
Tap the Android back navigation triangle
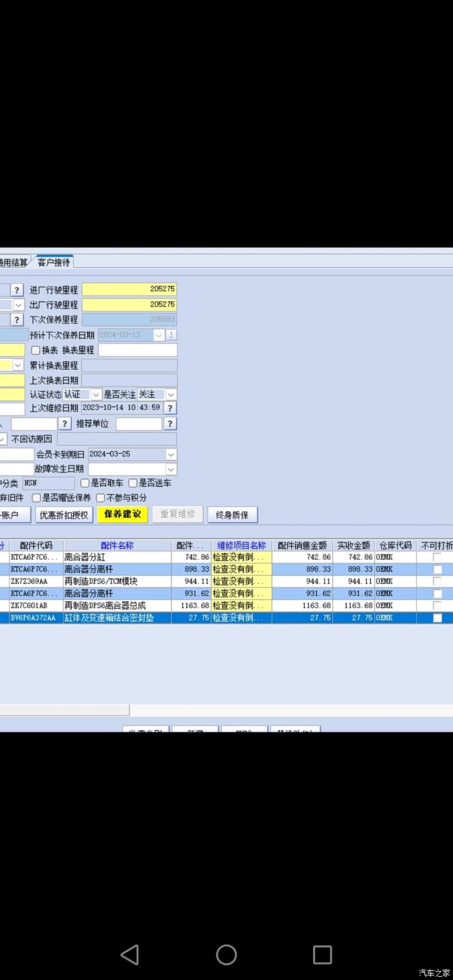tap(130, 954)
